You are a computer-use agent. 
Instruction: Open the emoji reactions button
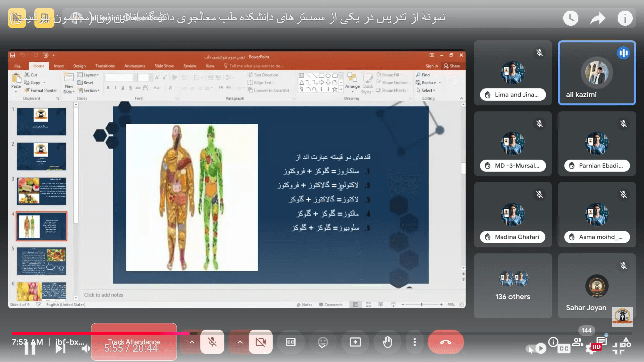[x=323, y=342]
